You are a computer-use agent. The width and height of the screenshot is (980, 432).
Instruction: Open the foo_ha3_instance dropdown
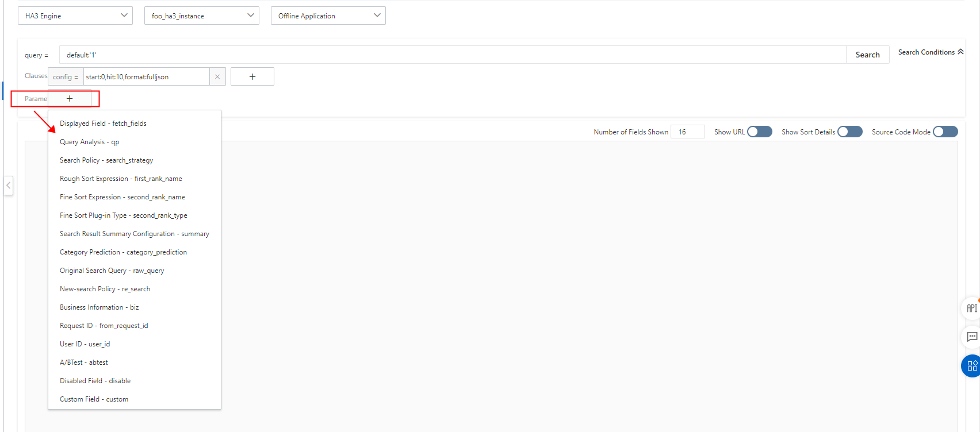point(202,16)
